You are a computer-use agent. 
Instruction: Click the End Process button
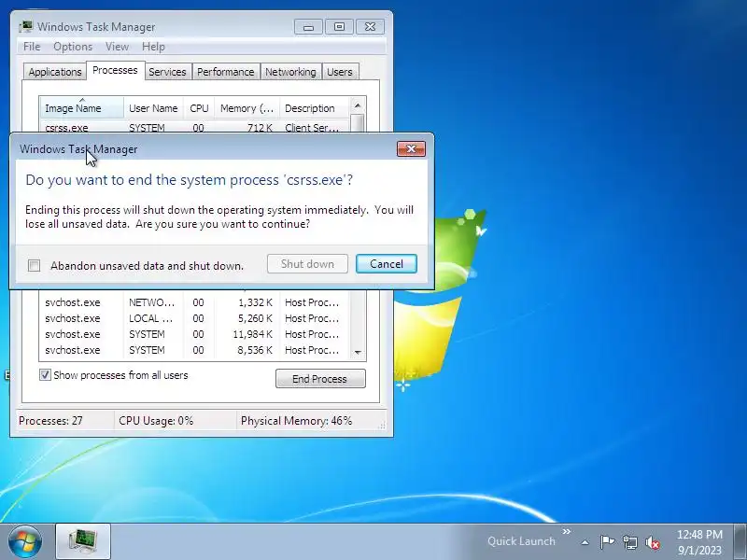[x=320, y=379]
